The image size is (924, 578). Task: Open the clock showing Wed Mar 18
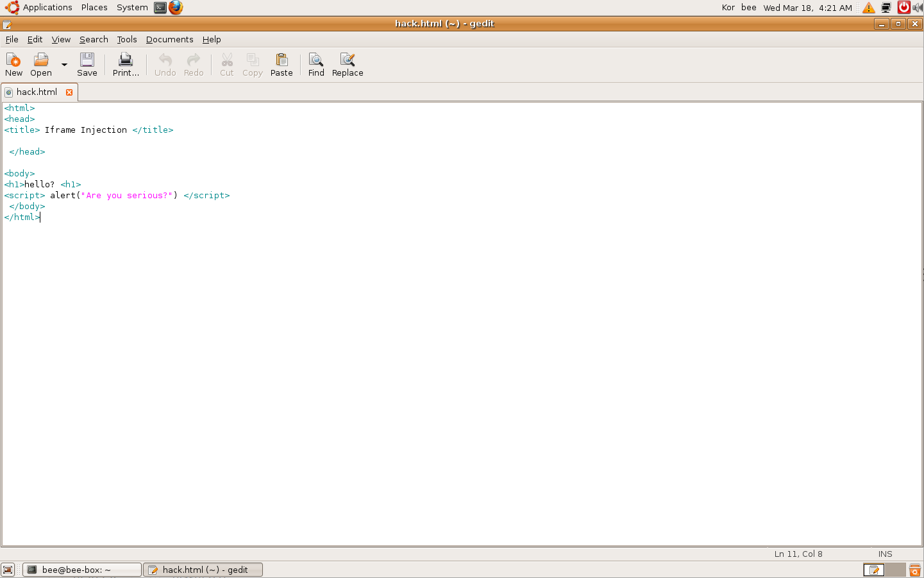(807, 8)
